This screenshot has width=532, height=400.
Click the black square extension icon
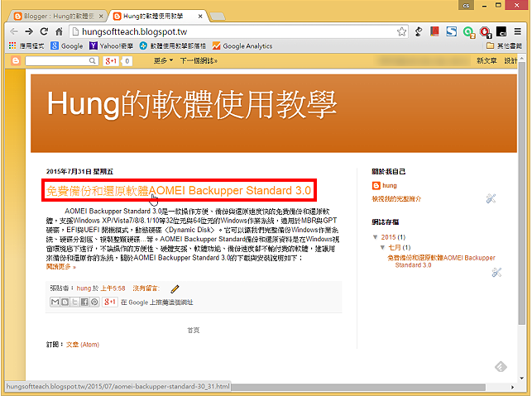(x=501, y=32)
